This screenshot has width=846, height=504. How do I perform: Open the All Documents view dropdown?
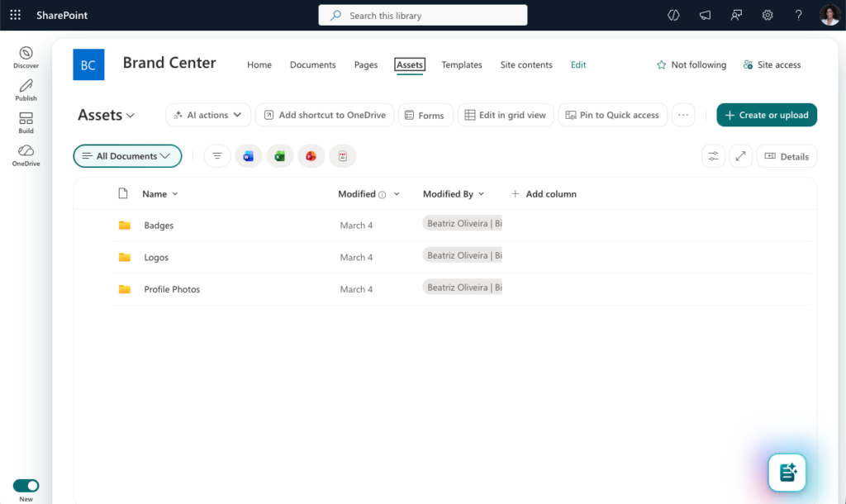click(x=127, y=156)
